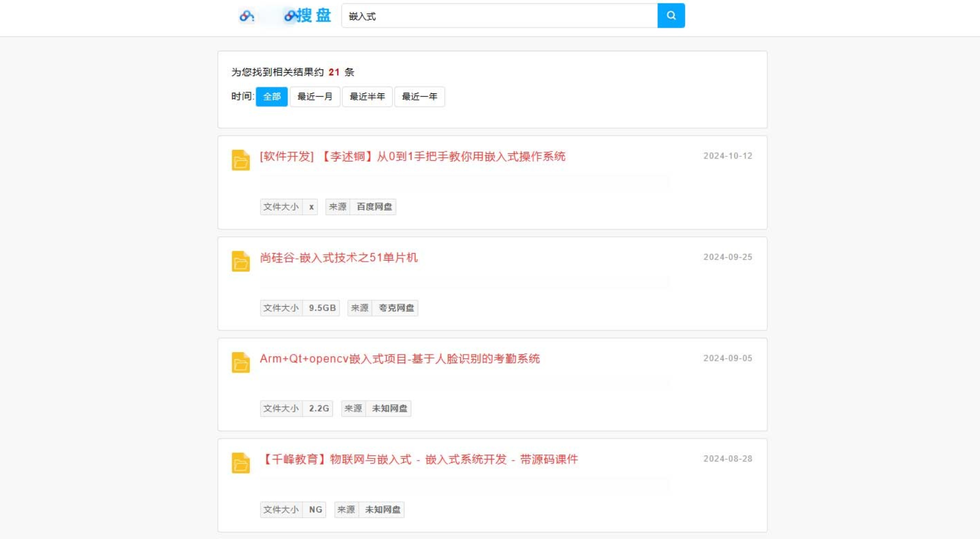Click the date 2024-09-05
This screenshot has height=539, width=980.
coord(728,358)
